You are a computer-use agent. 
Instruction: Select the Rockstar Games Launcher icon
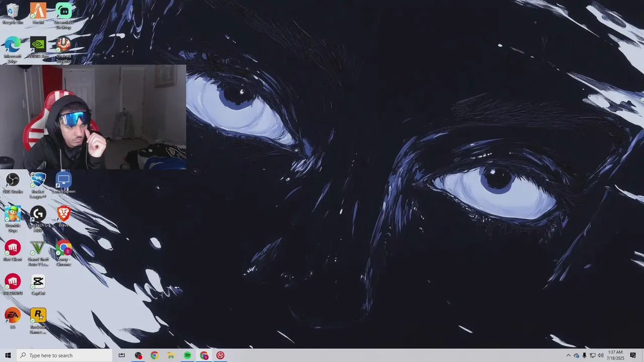[38, 321]
